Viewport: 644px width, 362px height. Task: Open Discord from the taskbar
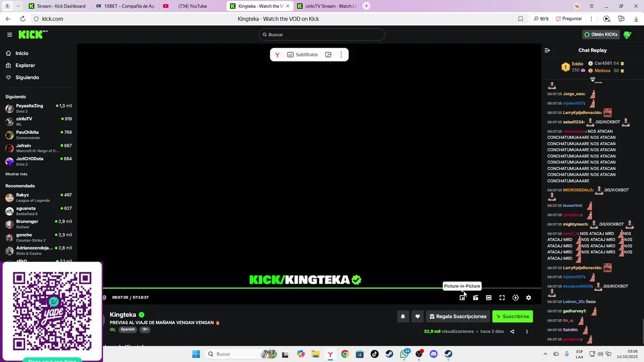click(434, 354)
